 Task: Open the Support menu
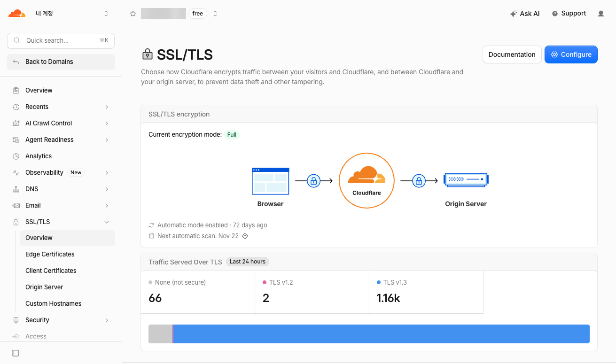569,14
